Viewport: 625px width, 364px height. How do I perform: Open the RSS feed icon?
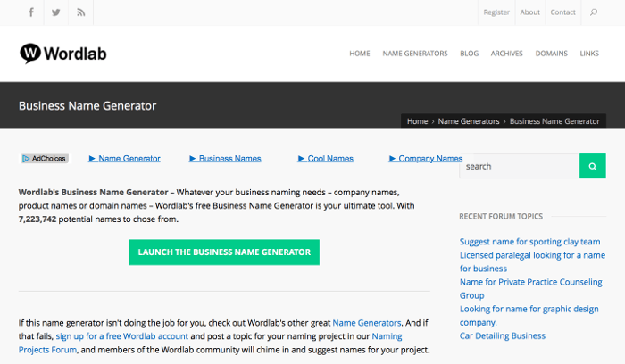point(81,12)
